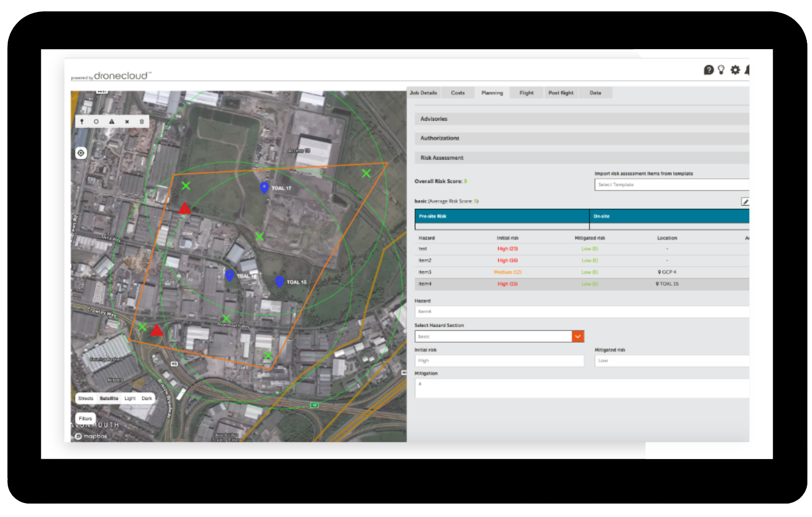This screenshot has width=812, height=517.
Task: Click the lightbulb tips icon
Action: pos(721,70)
